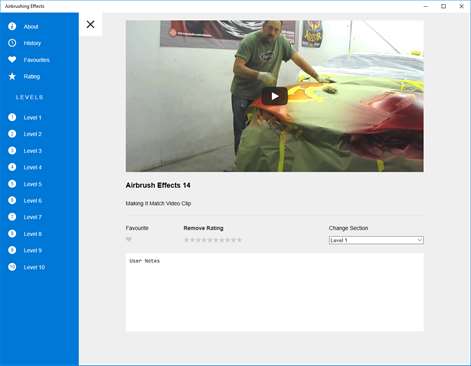This screenshot has width=471, height=366.
Task: Open the Rating star icon in sidebar
Action: [x=12, y=76]
